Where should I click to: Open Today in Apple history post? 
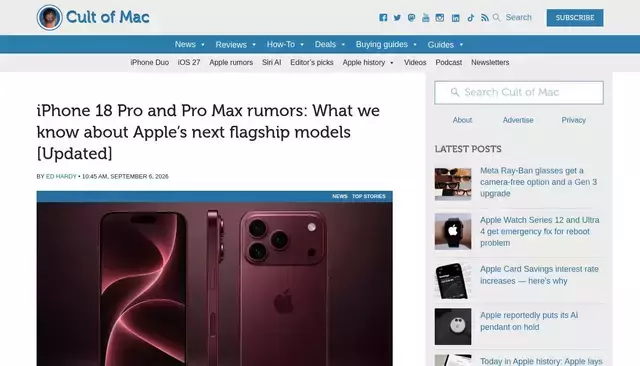(541, 362)
